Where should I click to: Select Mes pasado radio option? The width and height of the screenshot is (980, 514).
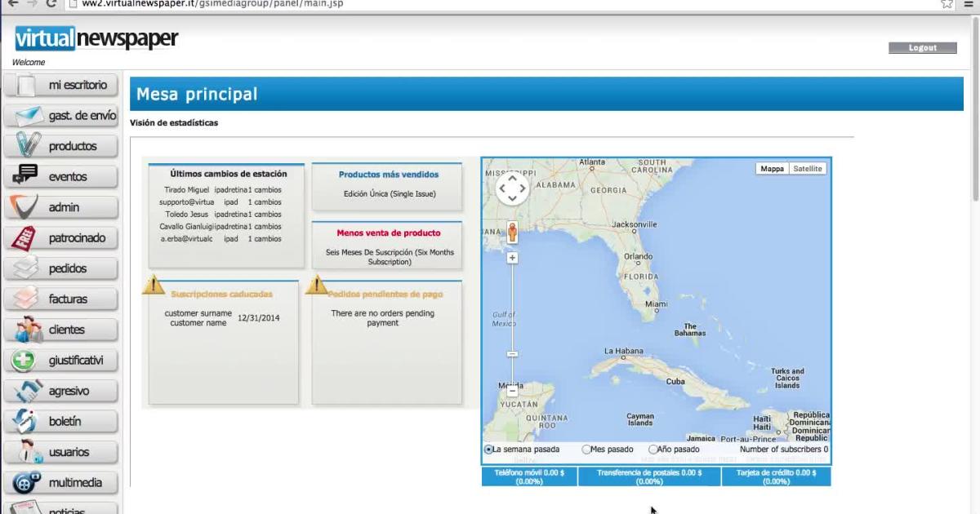(586, 450)
